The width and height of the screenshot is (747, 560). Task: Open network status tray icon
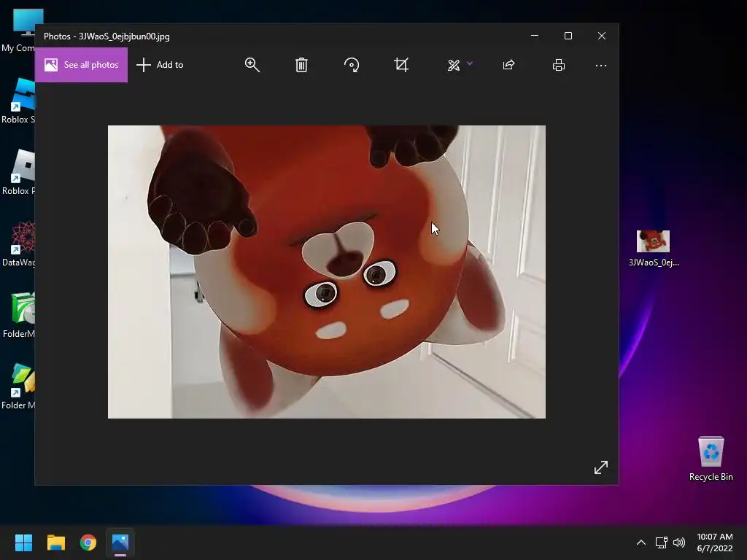click(x=661, y=542)
